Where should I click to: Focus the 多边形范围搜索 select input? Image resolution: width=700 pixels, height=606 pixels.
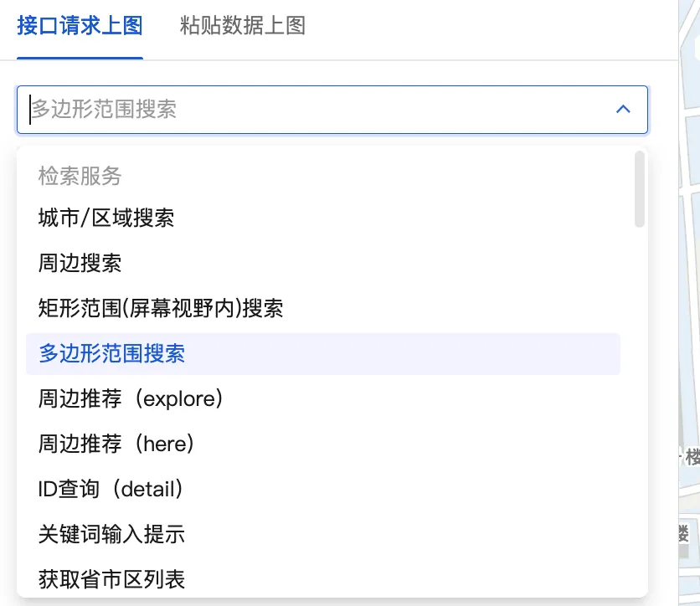tap(332, 110)
